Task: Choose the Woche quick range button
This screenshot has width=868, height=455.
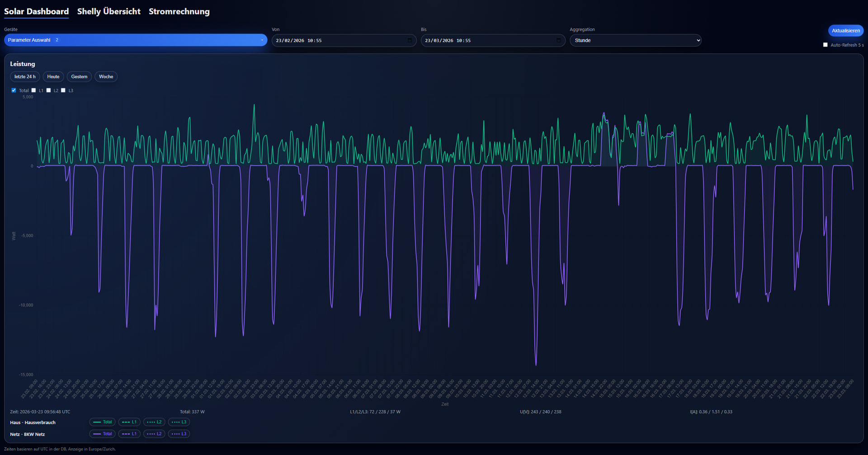Action: (x=106, y=77)
